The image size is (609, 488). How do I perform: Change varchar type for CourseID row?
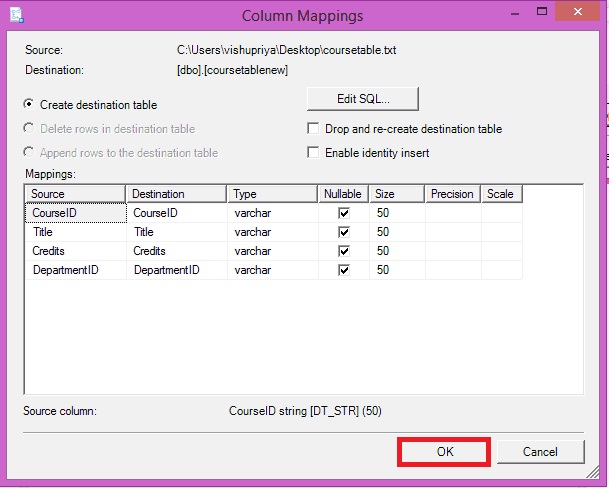pos(273,213)
